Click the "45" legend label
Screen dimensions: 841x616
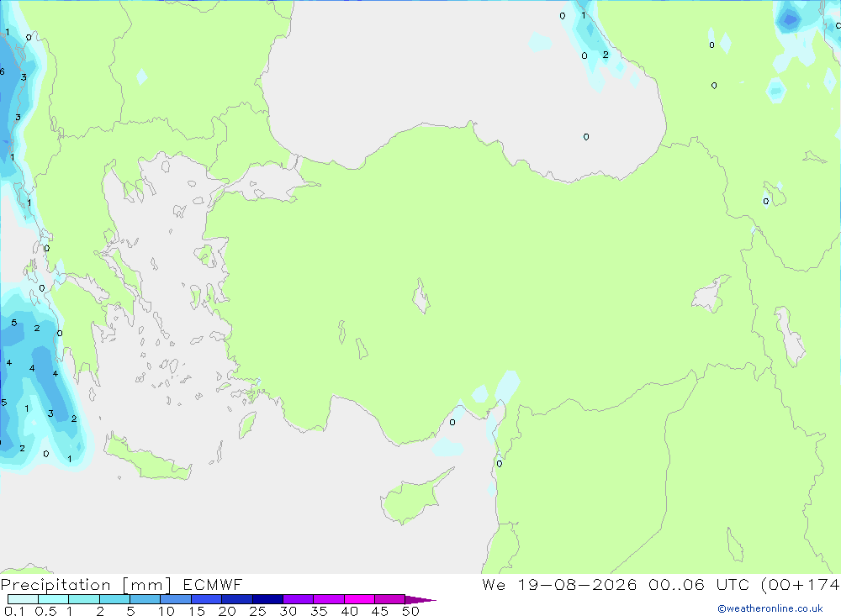tap(380, 611)
